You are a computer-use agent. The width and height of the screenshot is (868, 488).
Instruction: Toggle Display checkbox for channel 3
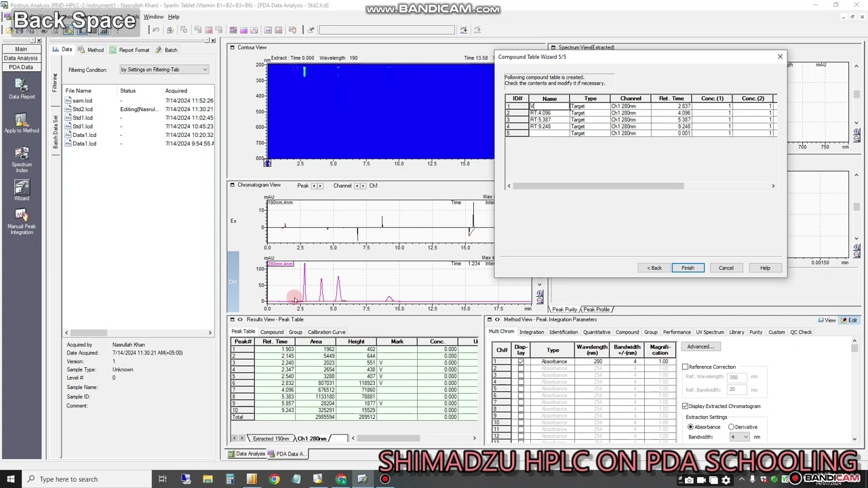[x=521, y=375]
